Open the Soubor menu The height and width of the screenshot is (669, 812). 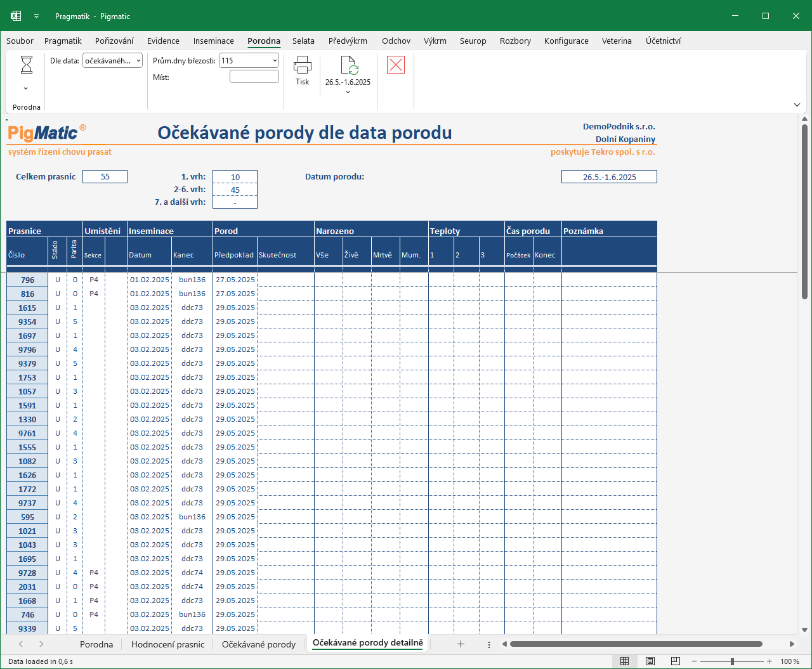[x=20, y=41]
